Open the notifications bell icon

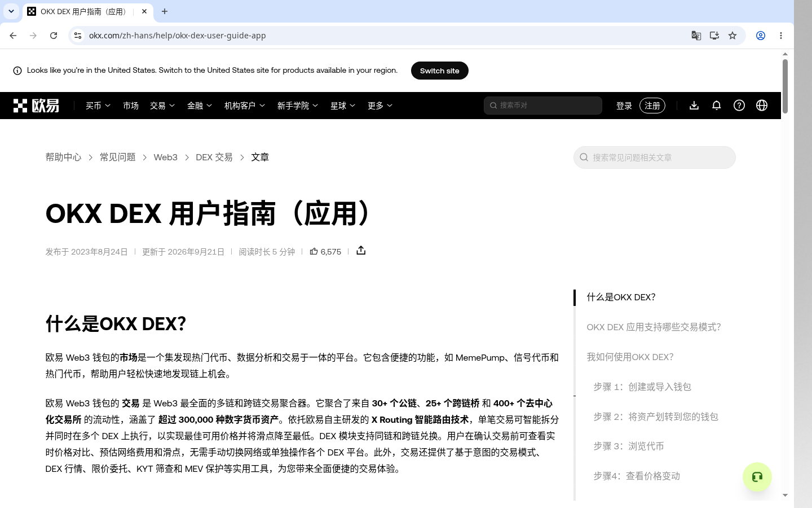point(717,106)
